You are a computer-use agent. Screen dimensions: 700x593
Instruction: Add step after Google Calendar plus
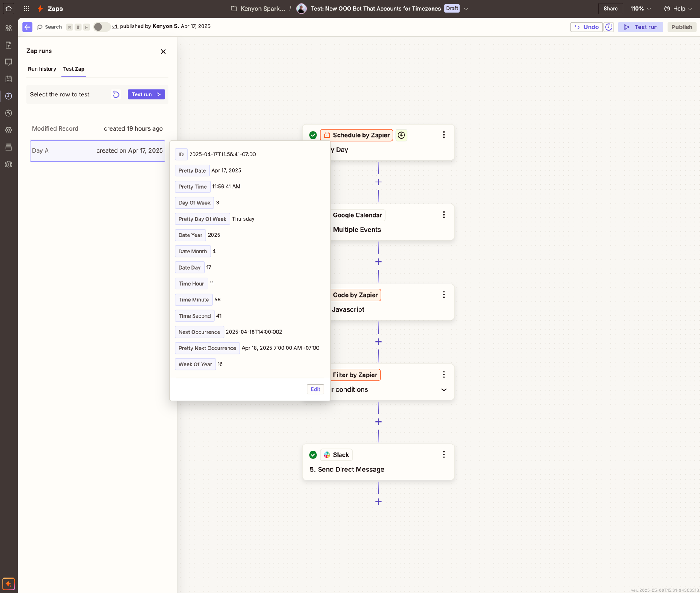click(x=378, y=262)
